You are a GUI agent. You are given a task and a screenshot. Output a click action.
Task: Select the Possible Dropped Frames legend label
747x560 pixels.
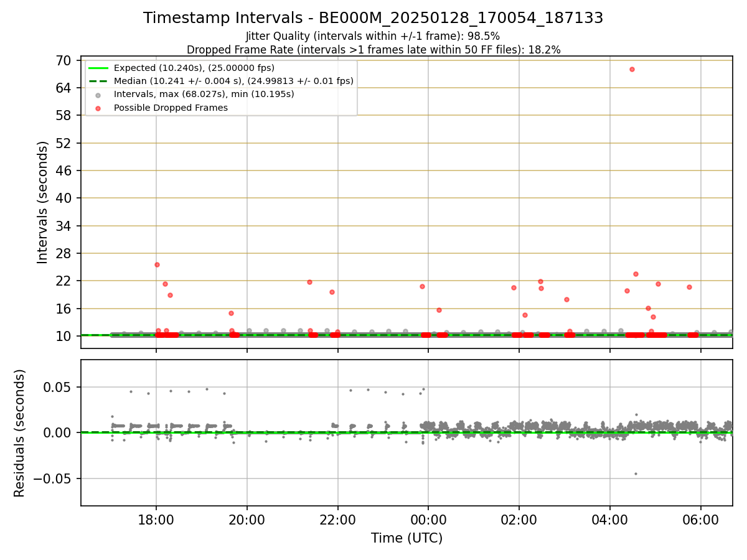click(x=171, y=108)
